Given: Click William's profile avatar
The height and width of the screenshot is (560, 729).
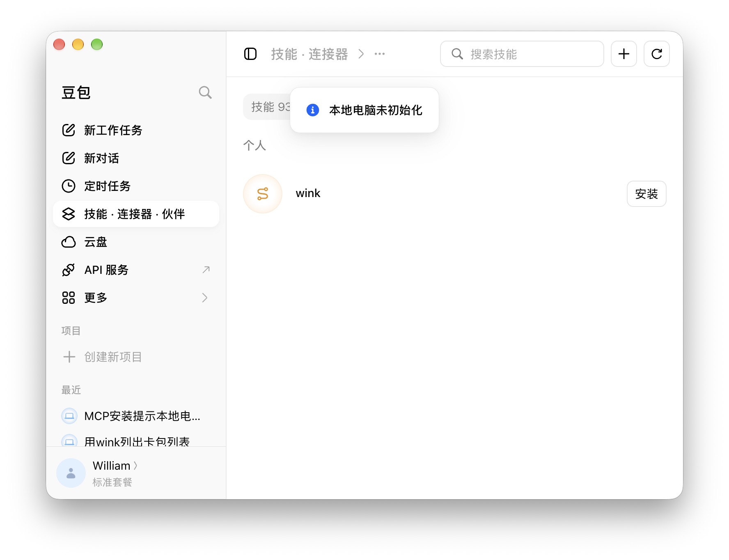Looking at the screenshot, I should point(71,473).
